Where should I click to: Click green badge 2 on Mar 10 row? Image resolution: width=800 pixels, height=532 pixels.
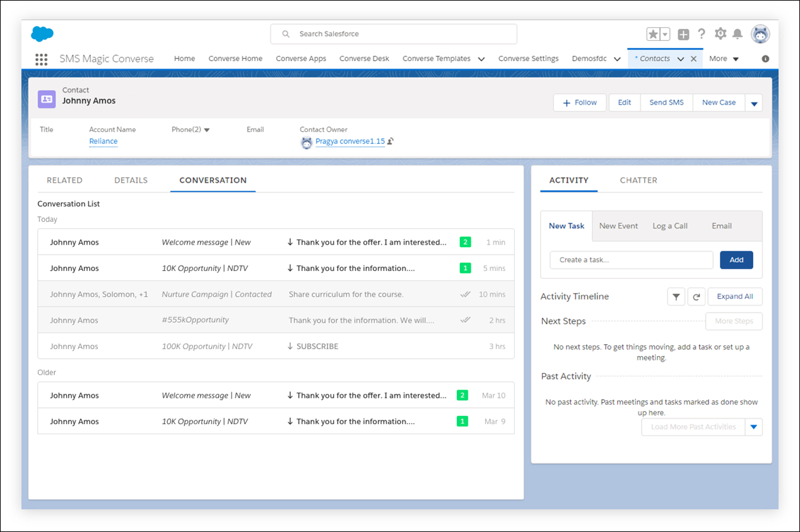[x=462, y=395]
